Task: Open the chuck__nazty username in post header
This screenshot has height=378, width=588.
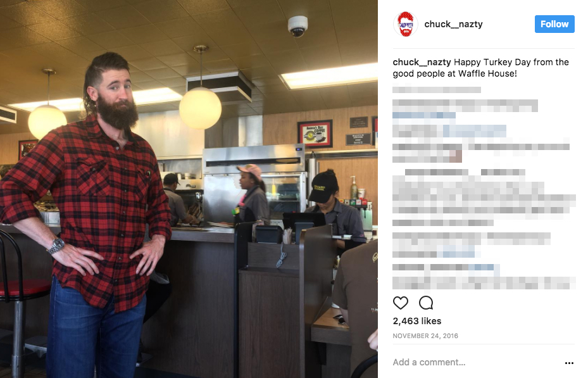Action: [x=453, y=24]
